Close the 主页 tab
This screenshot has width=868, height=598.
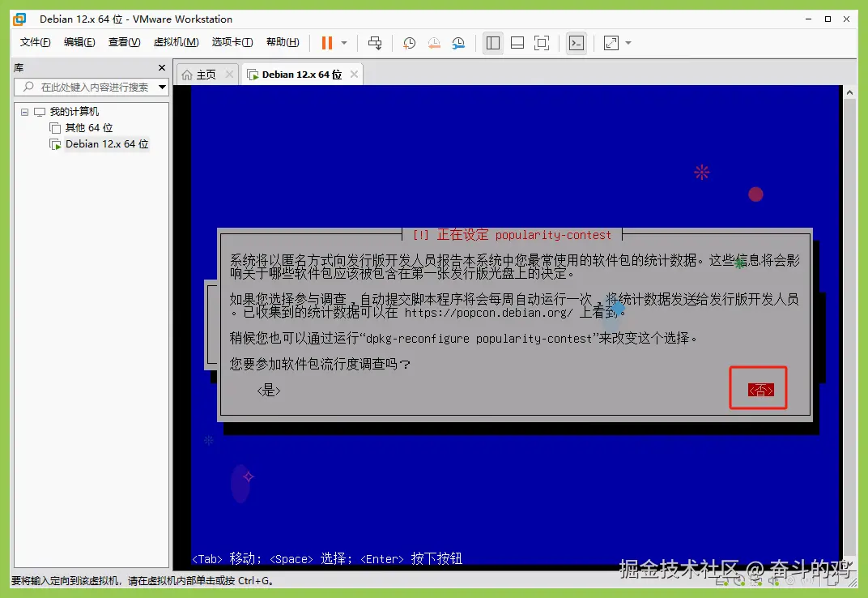click(229, 75)
